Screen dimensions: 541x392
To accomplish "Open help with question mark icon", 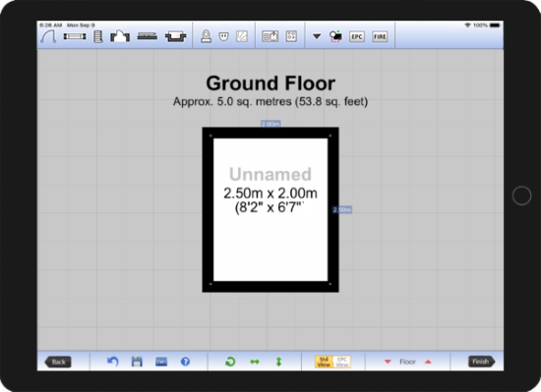I will pos(185,362).
